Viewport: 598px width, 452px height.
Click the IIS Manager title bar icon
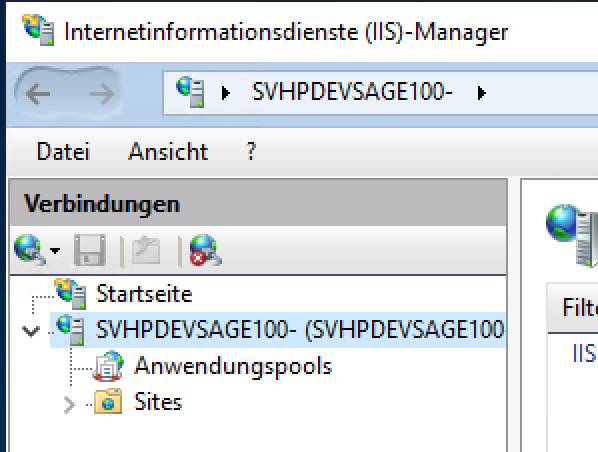coord(38,30)
